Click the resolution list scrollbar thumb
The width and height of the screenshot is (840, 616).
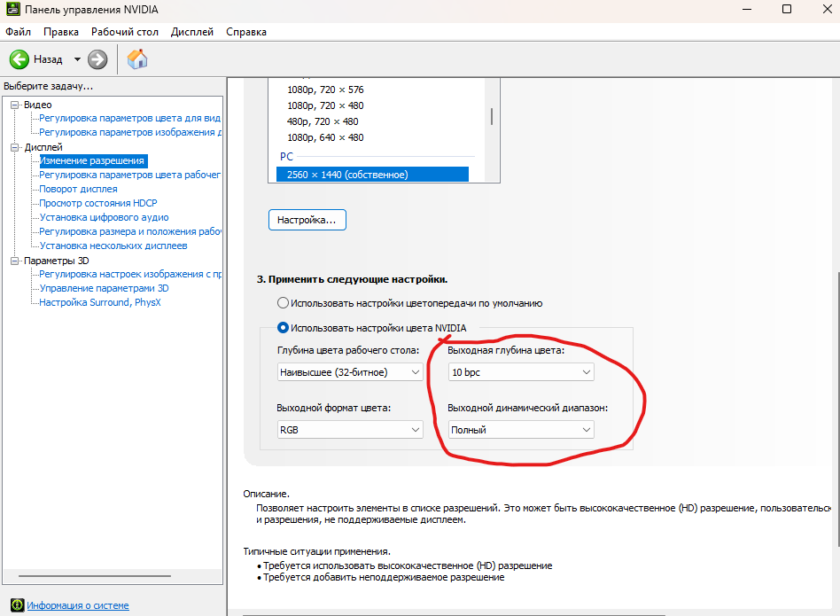click(x=491, y=117)
